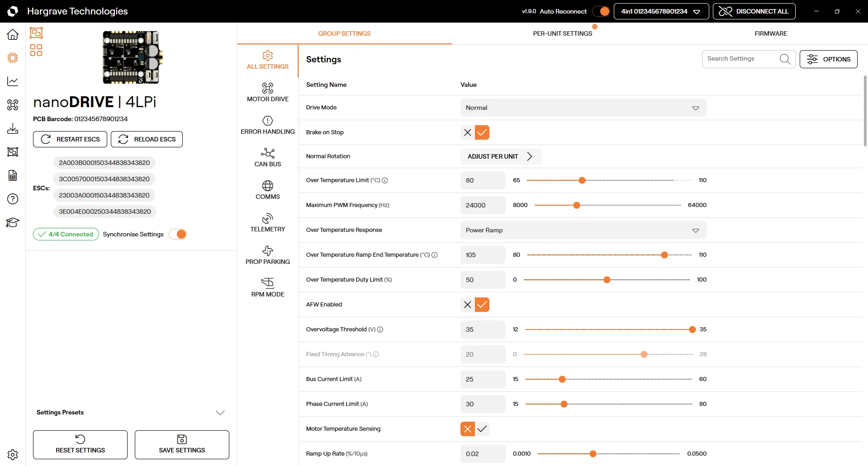Click the Restart ESCs button
Screen dimensions: 868x466
point(70,139)
